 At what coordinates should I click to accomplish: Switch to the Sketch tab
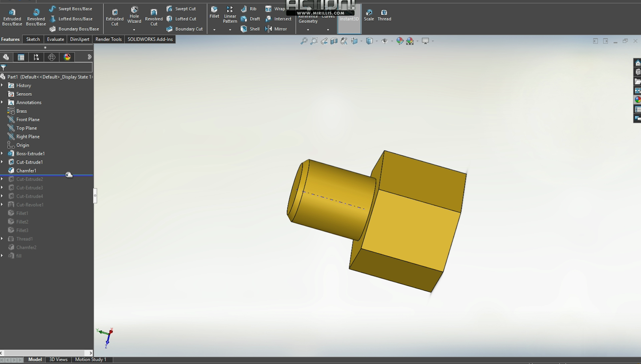coord(33,39)
